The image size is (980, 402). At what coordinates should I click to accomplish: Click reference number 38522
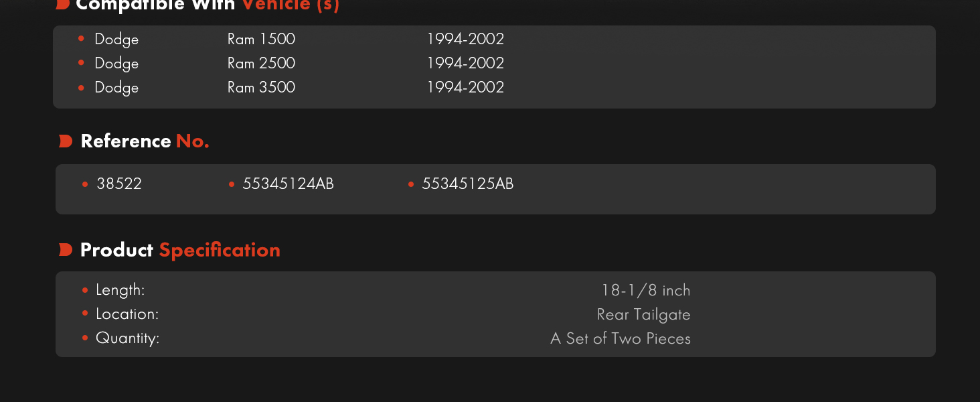[x=119, y=184]
